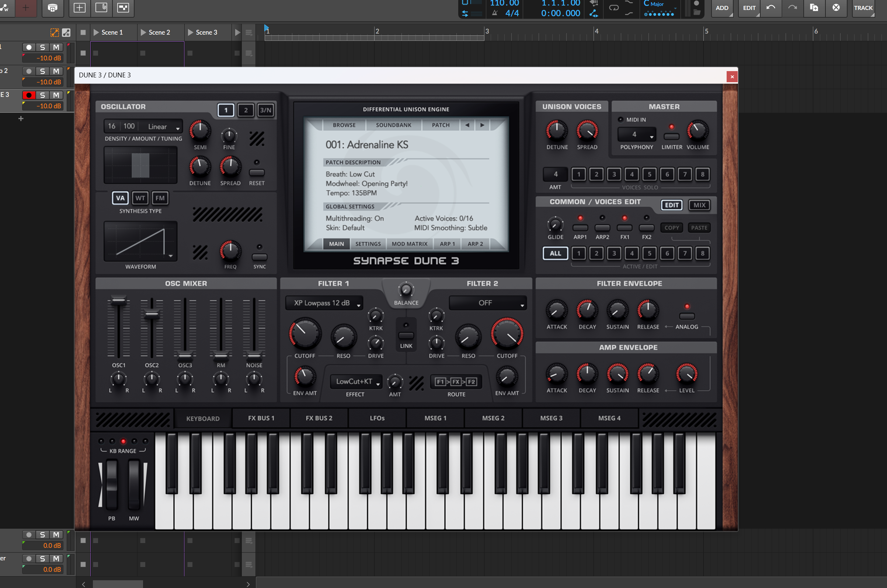
Task: Open the POLYPHONY dropdown showing 4
Action: point(636,134)
